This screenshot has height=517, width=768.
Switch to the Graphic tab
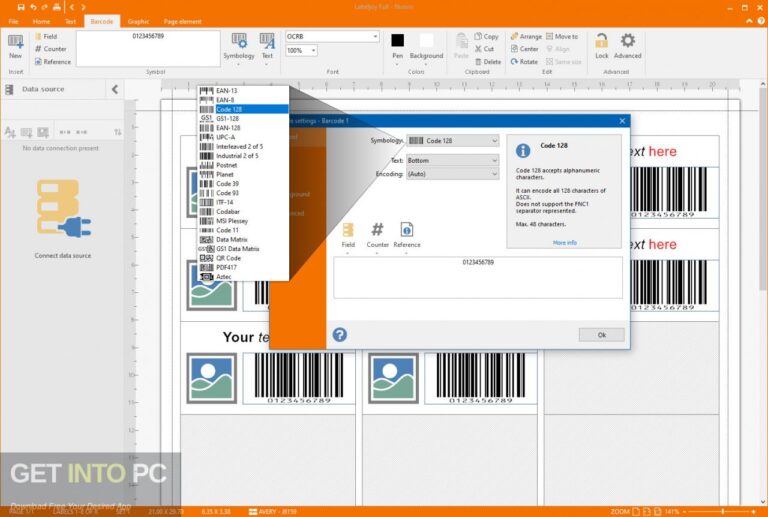pos(138,22)
